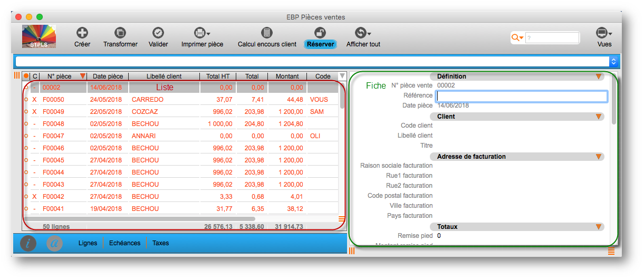Switch to the Echéances tab
644x279 pixels.
click(x=124, y=243)
